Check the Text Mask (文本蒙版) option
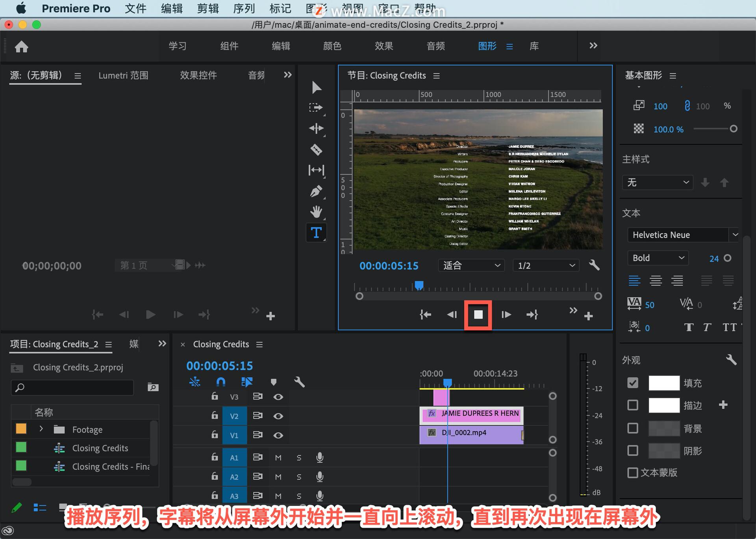Image resolution: width=756 pixels, height=539 pixels. click(x=633, y=473)
